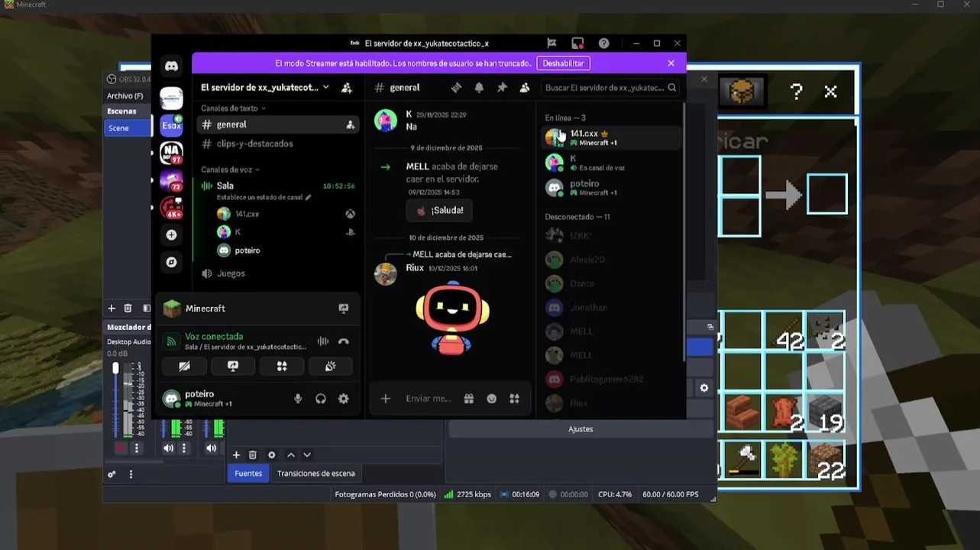Viewport: 980px width, 550px height.
Task: Open noise suppression waveform icon
Action: 323,341
